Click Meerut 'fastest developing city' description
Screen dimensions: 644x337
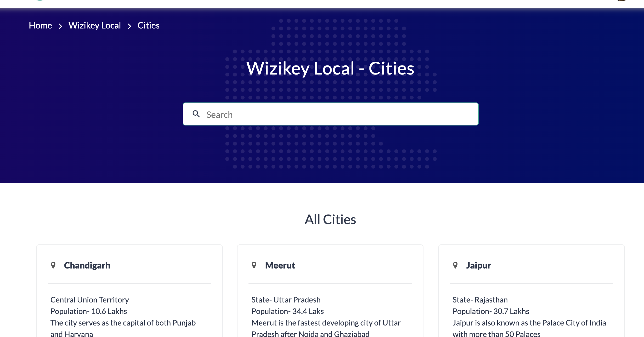(x=326, y=328)
